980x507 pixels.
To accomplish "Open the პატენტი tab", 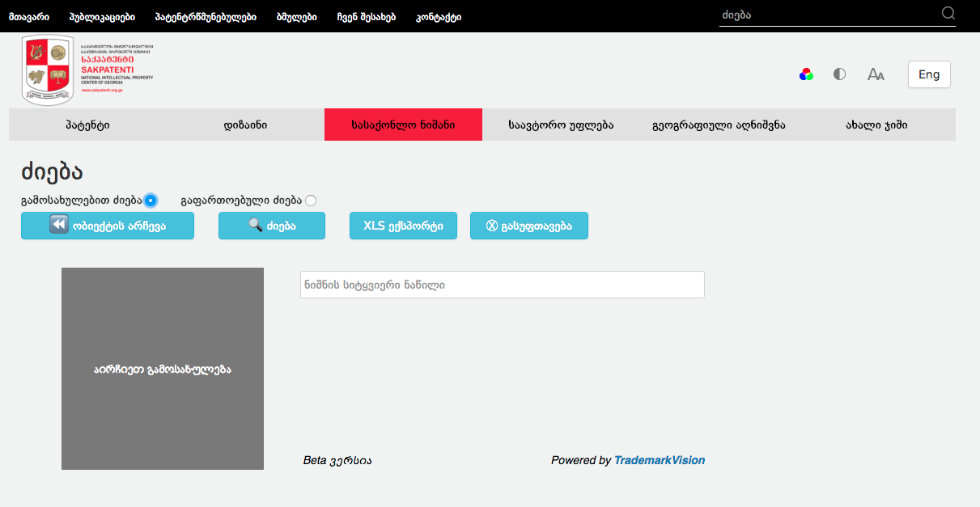I will click(87, 125).
